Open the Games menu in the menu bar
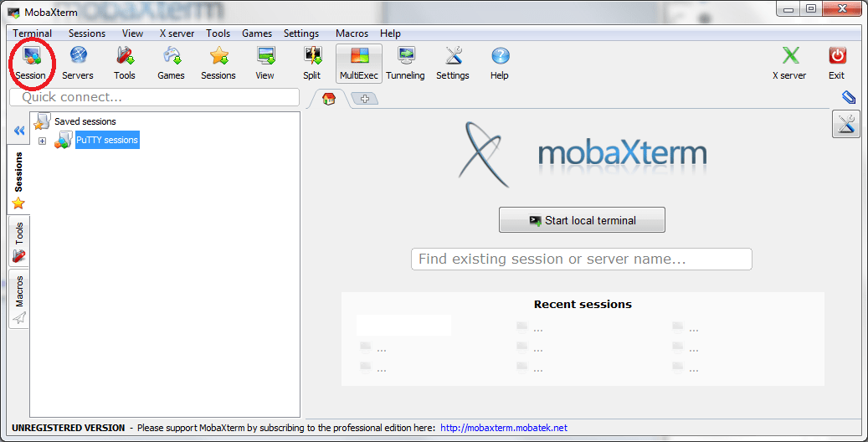This screenshot has height=442, width=868. 257,33
